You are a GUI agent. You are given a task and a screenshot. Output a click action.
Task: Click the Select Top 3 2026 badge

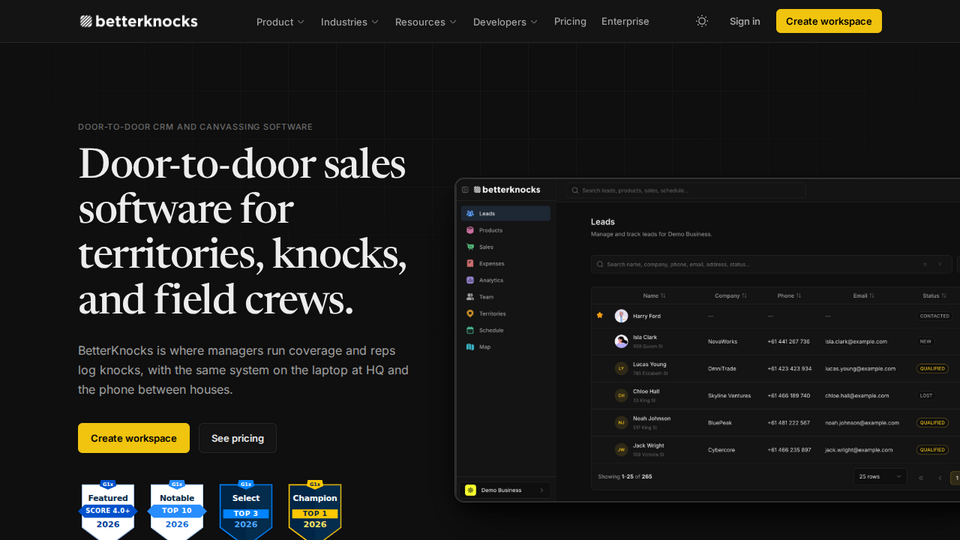246,510
